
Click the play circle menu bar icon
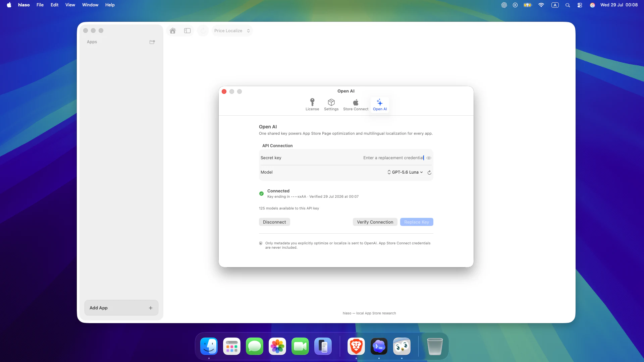pos(515,5)
